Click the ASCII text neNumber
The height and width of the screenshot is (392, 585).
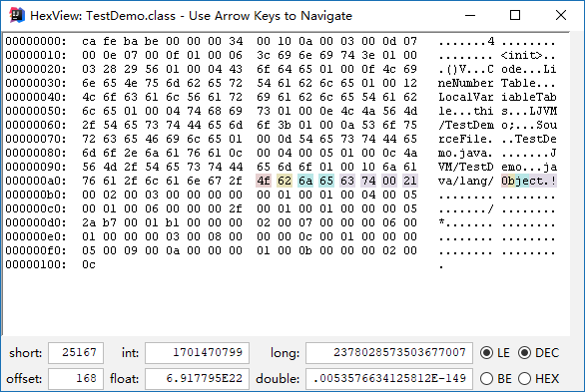[x=465, y=83]
